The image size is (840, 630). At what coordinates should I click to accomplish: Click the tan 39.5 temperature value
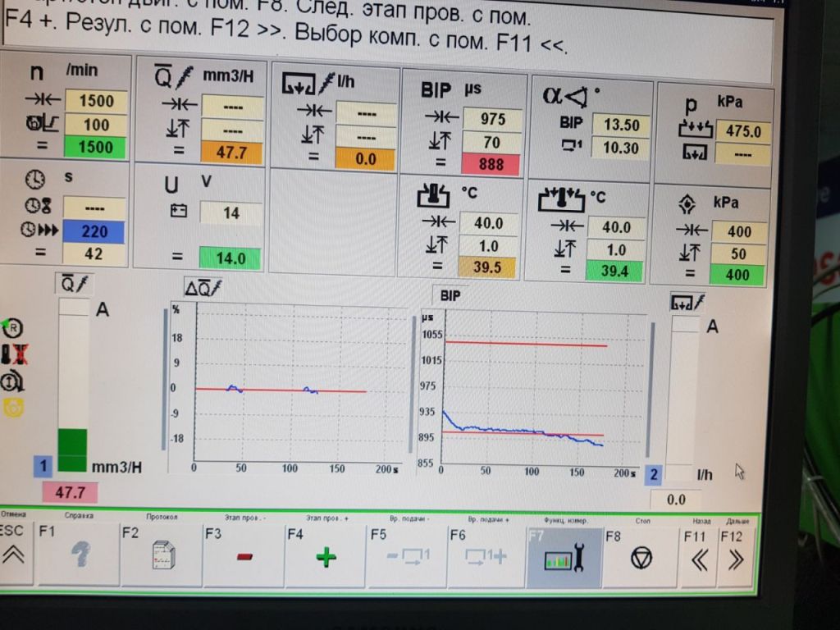pyautogui.click(x=487, y=267)
